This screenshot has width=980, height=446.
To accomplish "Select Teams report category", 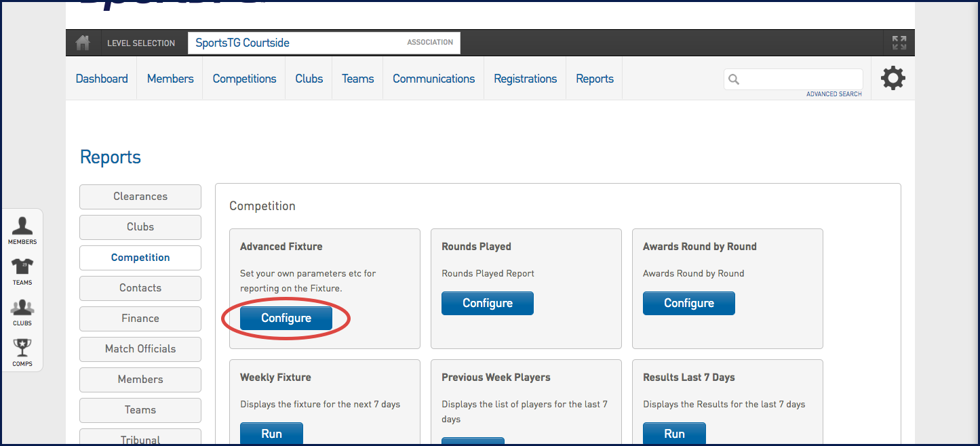I will coord(140,410).
